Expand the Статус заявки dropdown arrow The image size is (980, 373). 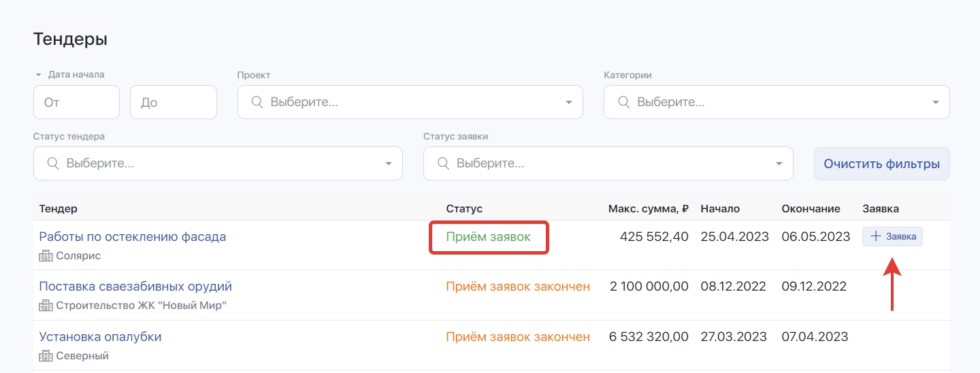[779, 164]
